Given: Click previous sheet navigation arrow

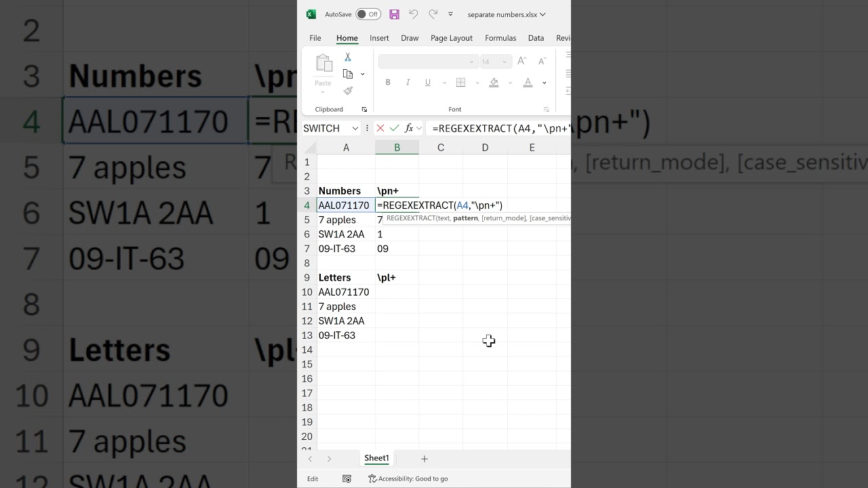Looking at the screenshot, I should (x=311, y=459).
